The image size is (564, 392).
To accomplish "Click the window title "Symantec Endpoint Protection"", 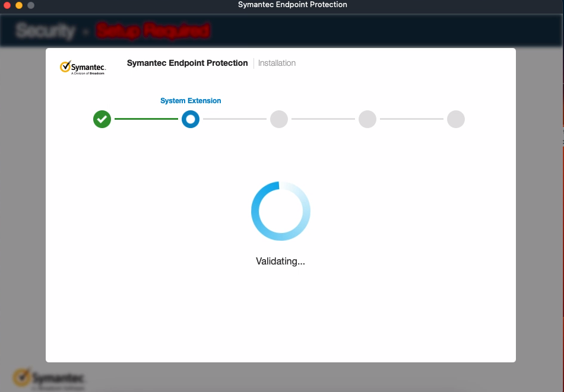I will click(293, 5).
